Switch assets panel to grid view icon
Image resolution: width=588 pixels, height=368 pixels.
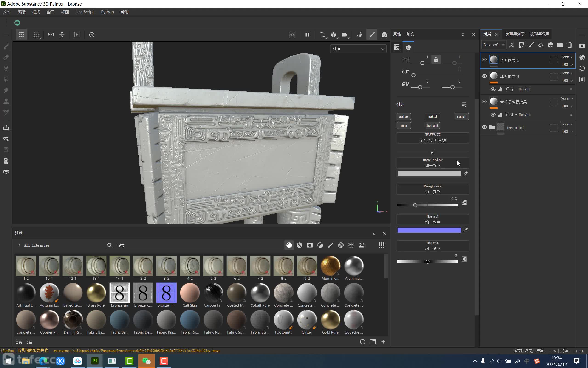(x=382, y=245)
